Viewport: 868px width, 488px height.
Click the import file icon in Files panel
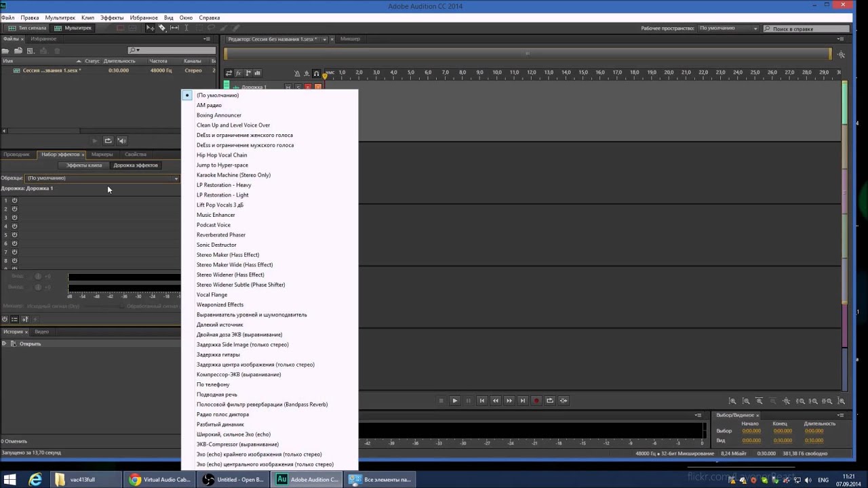(18, 51)
